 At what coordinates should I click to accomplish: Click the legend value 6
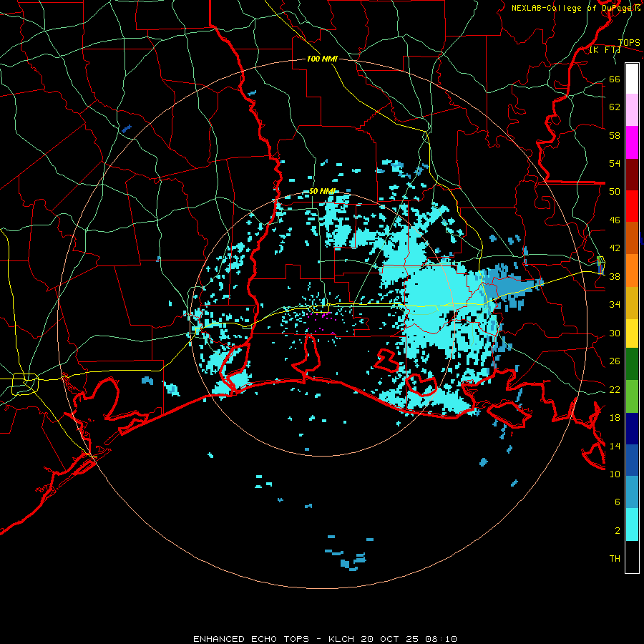coord(618,502)
